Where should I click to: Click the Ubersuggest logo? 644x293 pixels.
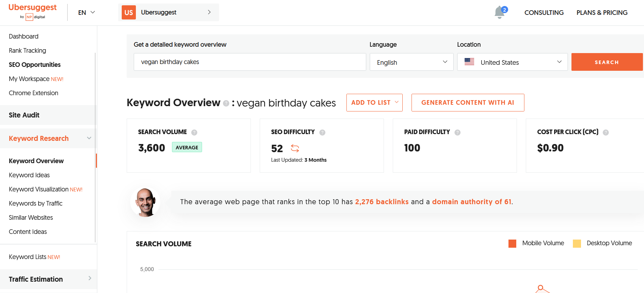[32, 12]
